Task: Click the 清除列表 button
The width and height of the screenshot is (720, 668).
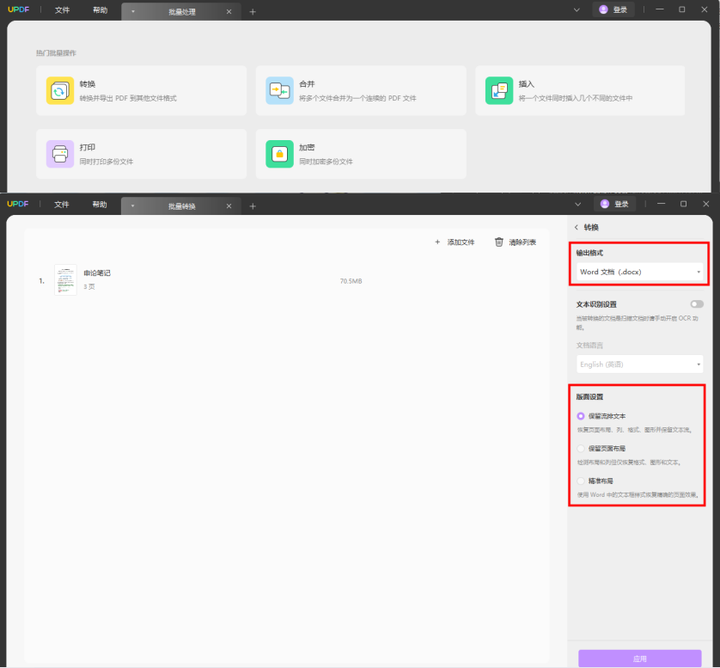Action: [x=515, y=242]
